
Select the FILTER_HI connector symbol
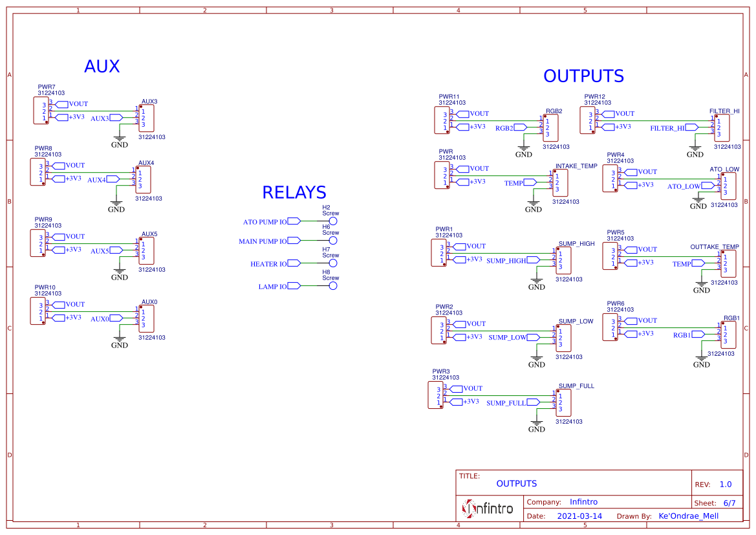pyautogui.click(x=722, y=128)
